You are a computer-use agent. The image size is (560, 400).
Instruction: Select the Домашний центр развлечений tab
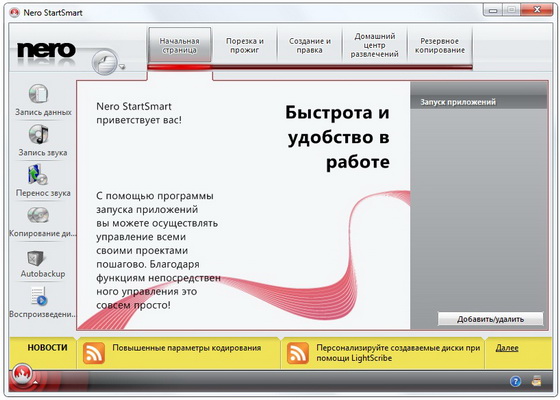coord(375,45)
